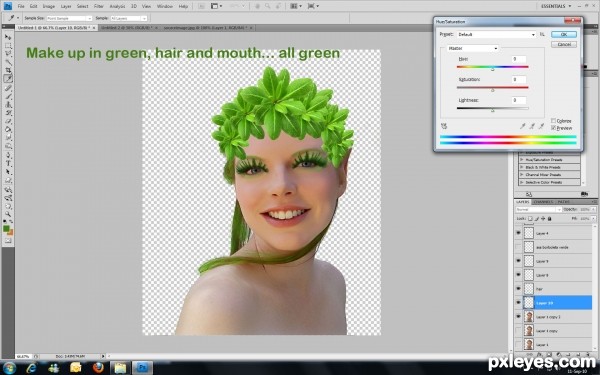
Task: Hide Layer 8 using its eye icon
Action: (x=518, y=275)
